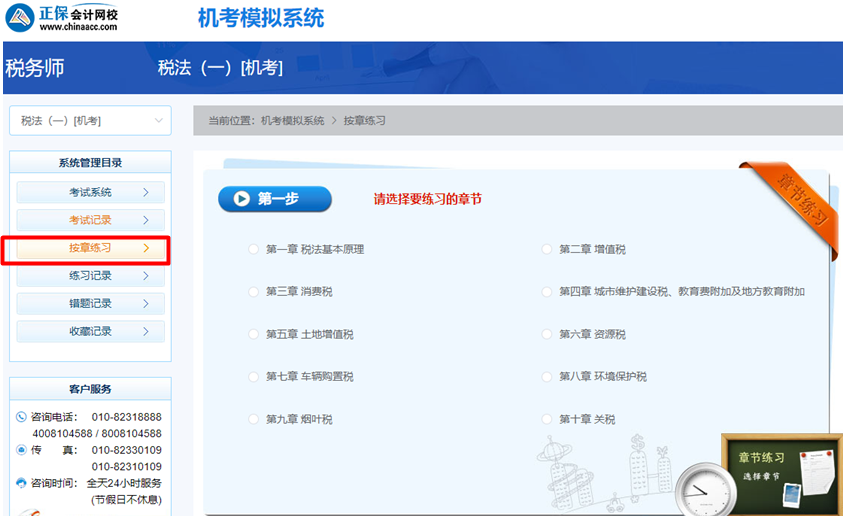
Task: Click the clock graphic near the blackboard
Action: pyautogui.click(x=704, y=491)
